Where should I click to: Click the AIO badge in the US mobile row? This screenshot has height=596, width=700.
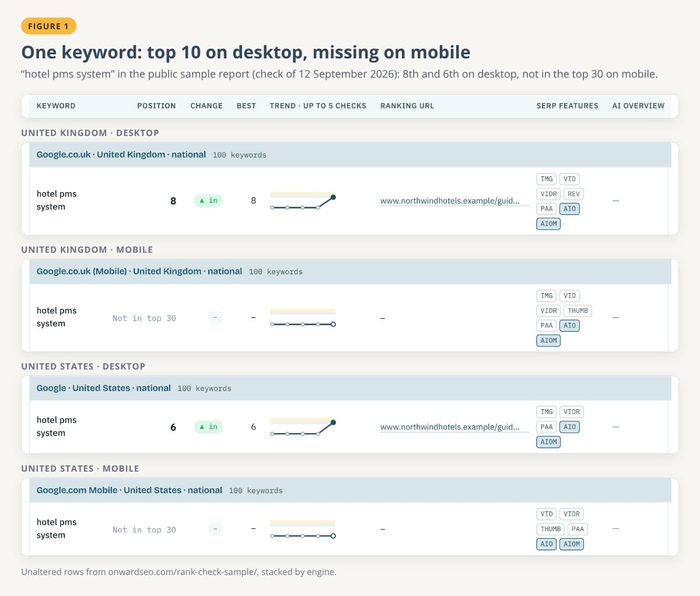(547, 544)
